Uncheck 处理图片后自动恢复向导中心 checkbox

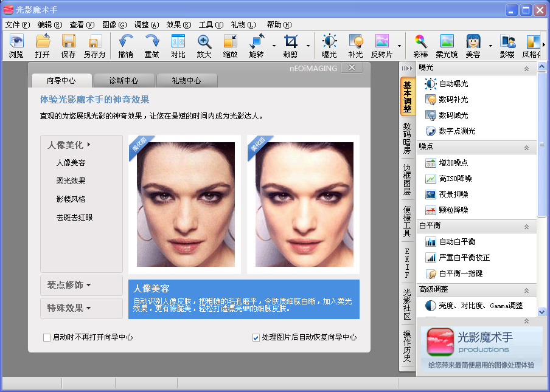point(256,337)
